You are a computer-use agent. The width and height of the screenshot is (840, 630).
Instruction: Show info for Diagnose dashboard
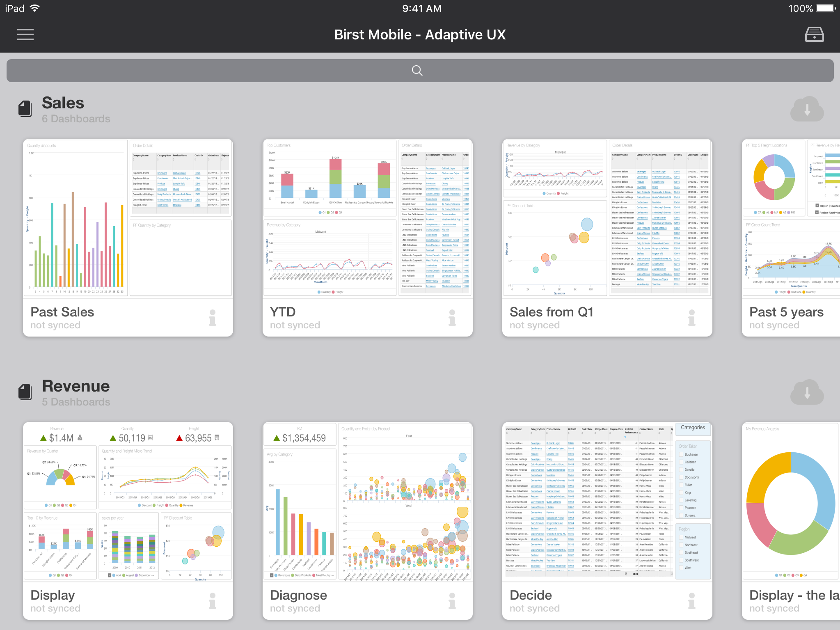click(452, 601)
